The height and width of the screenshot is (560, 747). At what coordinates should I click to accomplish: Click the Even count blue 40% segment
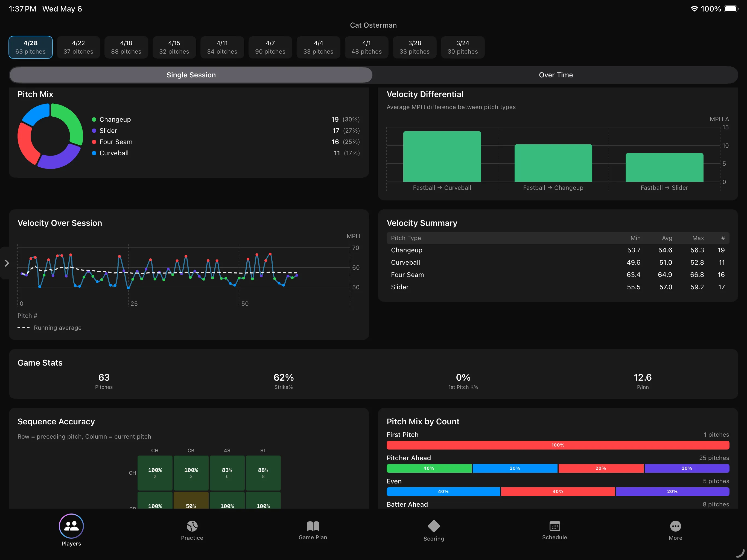(443, 492)
